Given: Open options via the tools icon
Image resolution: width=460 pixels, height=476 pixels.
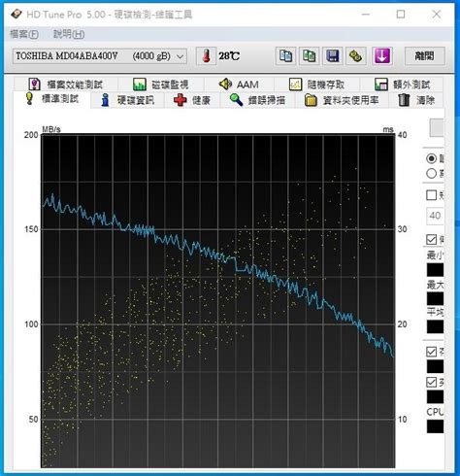Looking at the screenshot, I should click(x=355, y=56).
